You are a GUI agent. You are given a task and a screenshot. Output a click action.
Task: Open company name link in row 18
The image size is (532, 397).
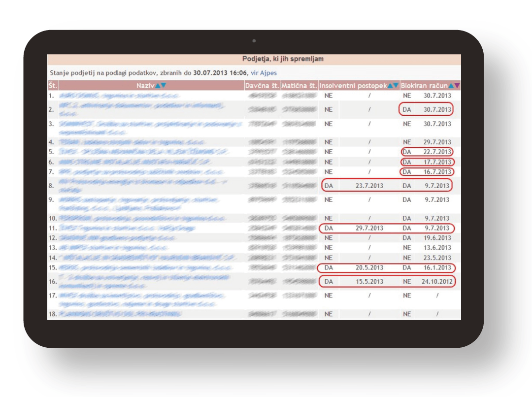coord(120,314)
